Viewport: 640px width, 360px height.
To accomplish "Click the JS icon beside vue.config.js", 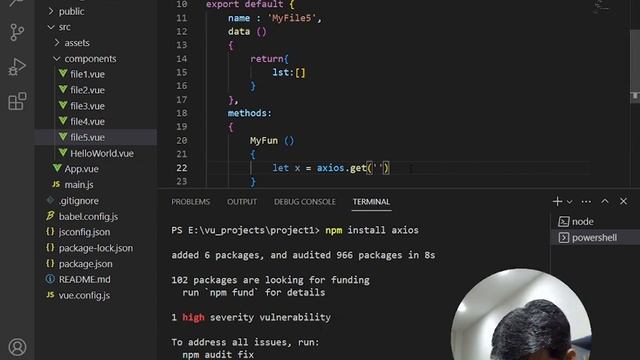I will pos(50,295).
